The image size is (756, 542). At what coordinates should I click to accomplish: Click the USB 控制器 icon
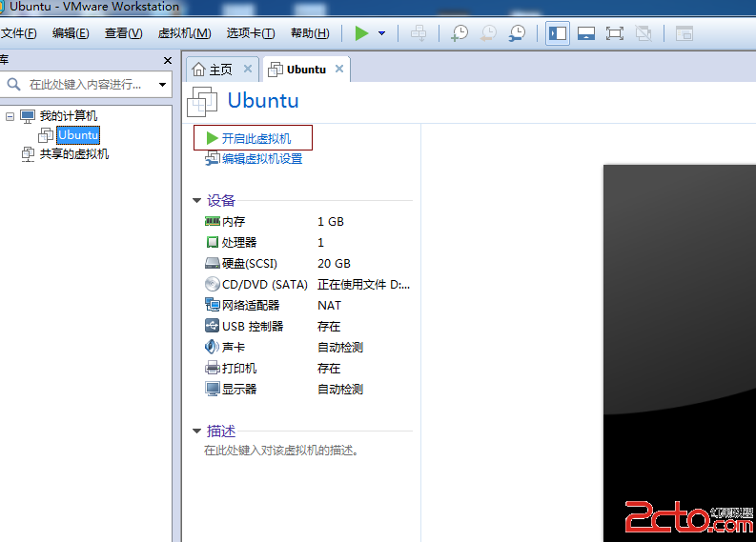coord(213,326)
